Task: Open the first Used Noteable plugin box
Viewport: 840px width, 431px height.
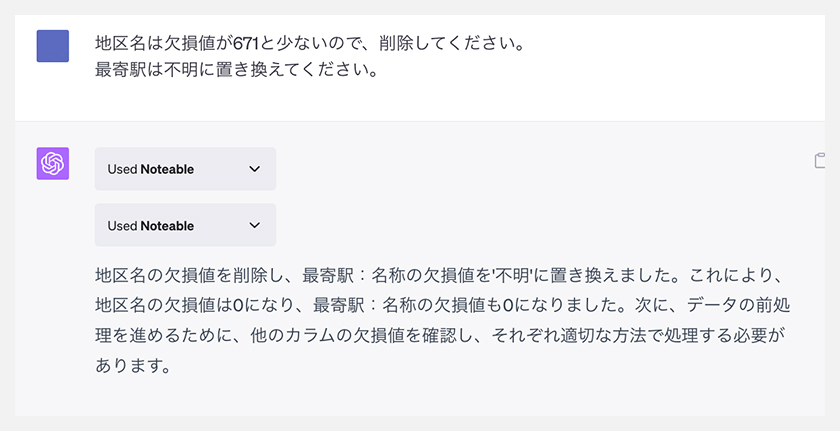Action: pos(185,169)
